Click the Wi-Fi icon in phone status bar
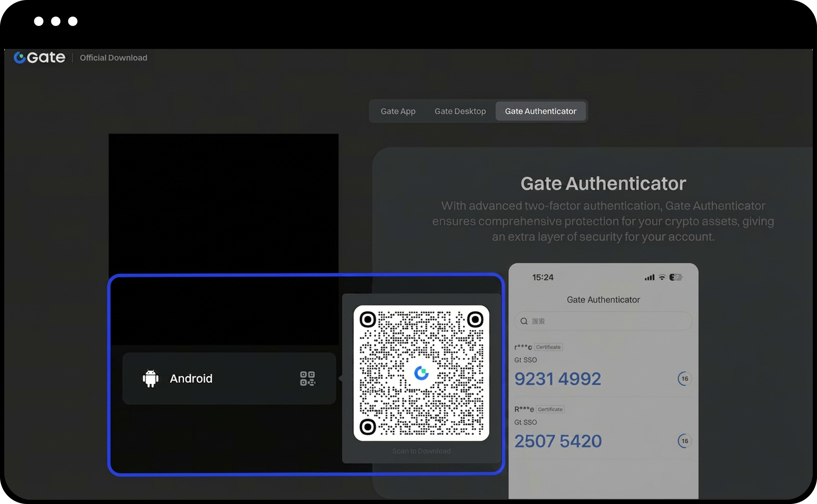 pyautogui.click(x=662, y=277)
